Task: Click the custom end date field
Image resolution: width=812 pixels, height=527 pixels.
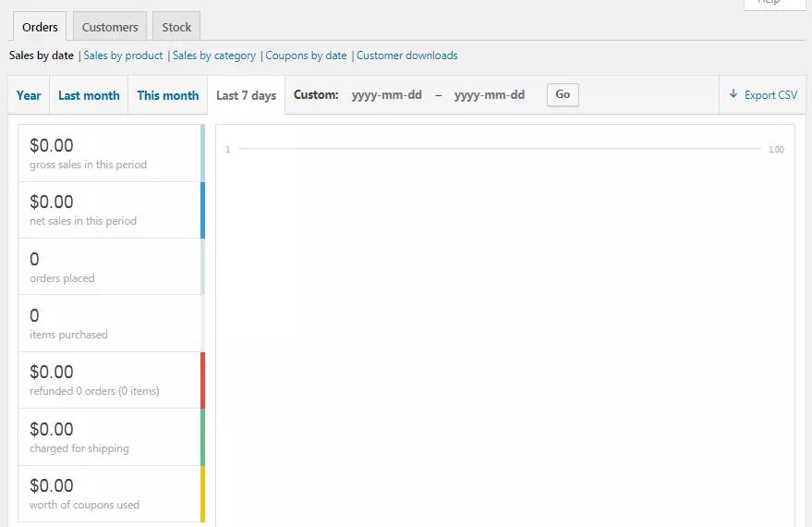Action: (490, 95)
